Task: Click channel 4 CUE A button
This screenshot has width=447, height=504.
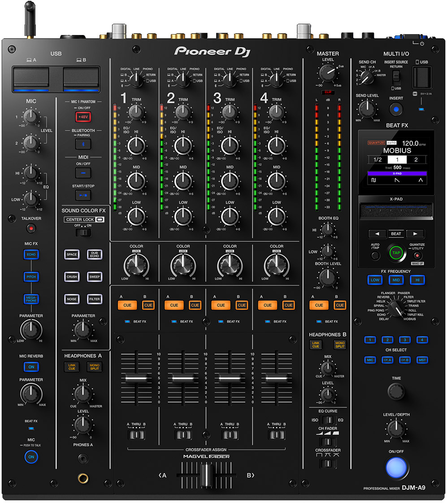Action: (x=268, y=305)
